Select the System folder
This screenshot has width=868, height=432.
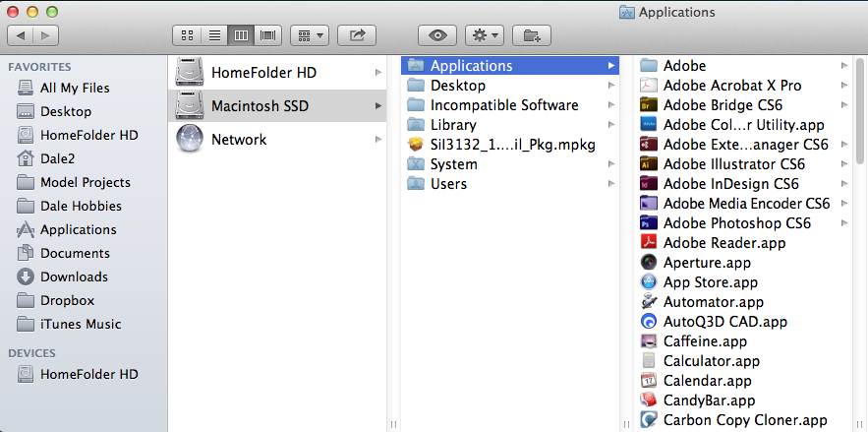(510, 164)
